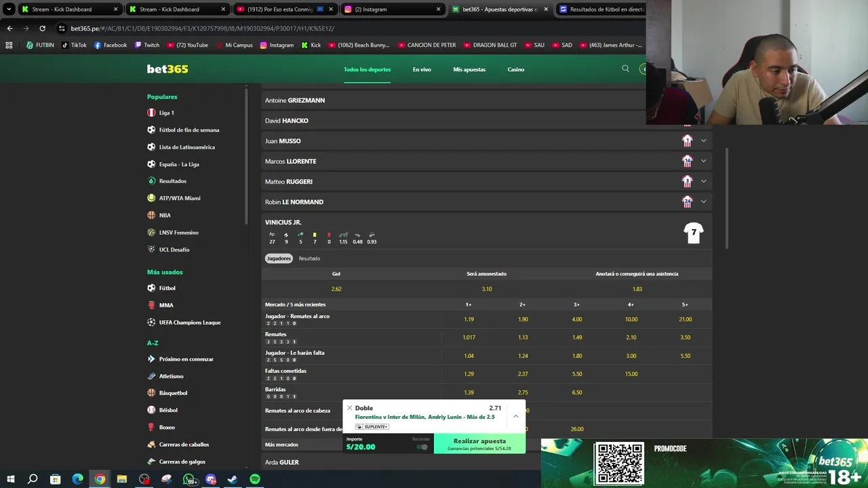This screenshot has height=488, width=868.
Task: Switch to Todos los deportes tab
Action: click(x=367, y=69)
